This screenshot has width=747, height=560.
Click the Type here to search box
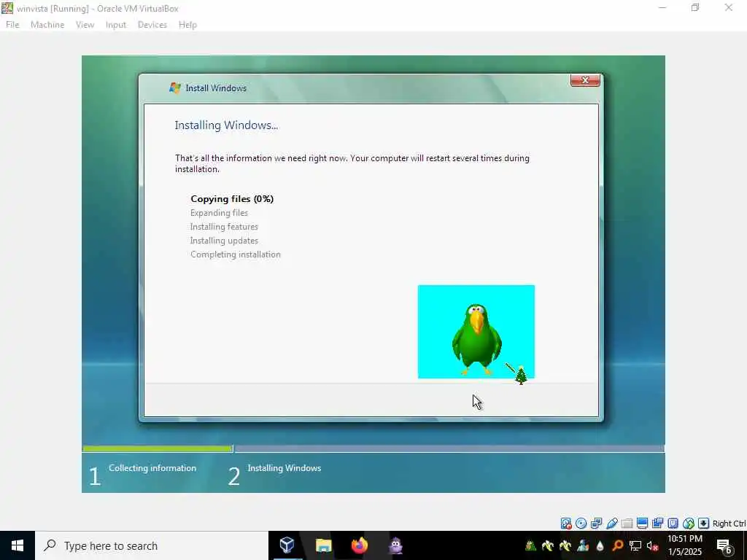[152, 545]
